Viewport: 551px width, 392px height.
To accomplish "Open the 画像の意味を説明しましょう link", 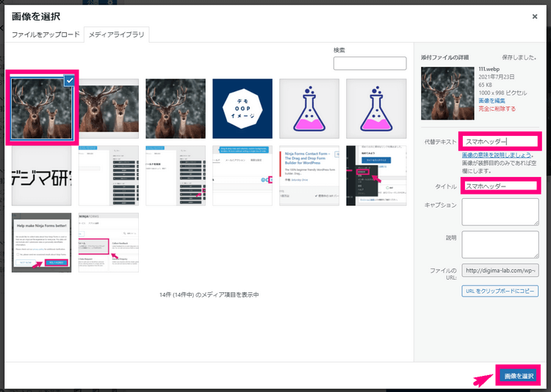I will 497,155.
